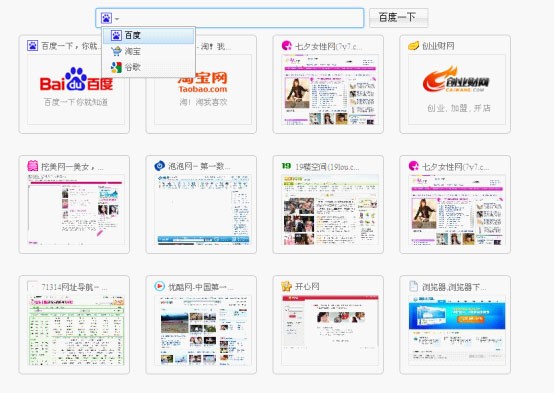Open the 71314网址导航 page thumbnail
The width and height of the screenshot is (554, 393).
(76, 330)
